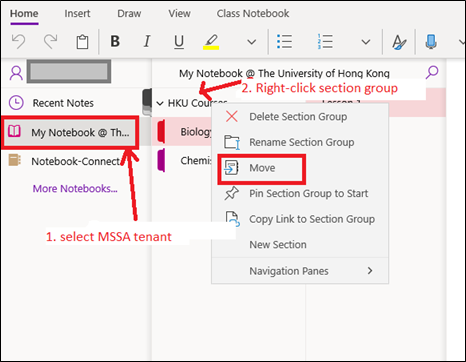Click the grayed-out account name box
The image size is (466, 362).
69,71
